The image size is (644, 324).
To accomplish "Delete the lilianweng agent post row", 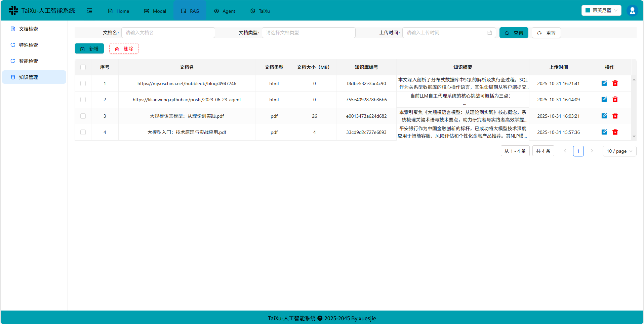I will [x=615, y=99].
